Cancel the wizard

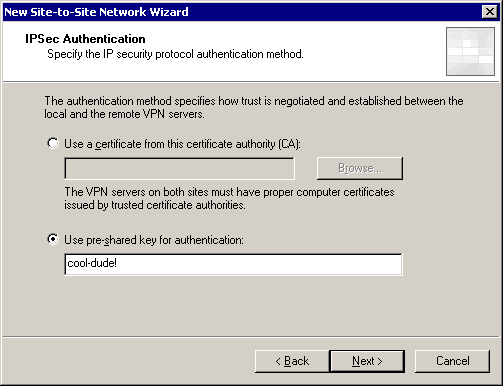click(452, 361)
